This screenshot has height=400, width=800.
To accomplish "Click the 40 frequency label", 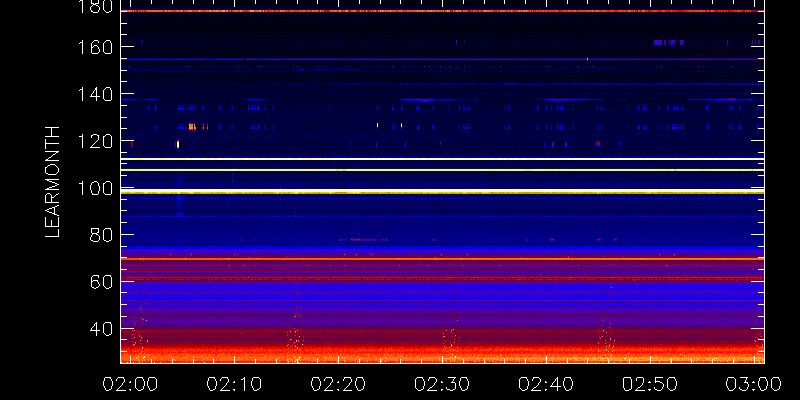I will click(102, 329).
